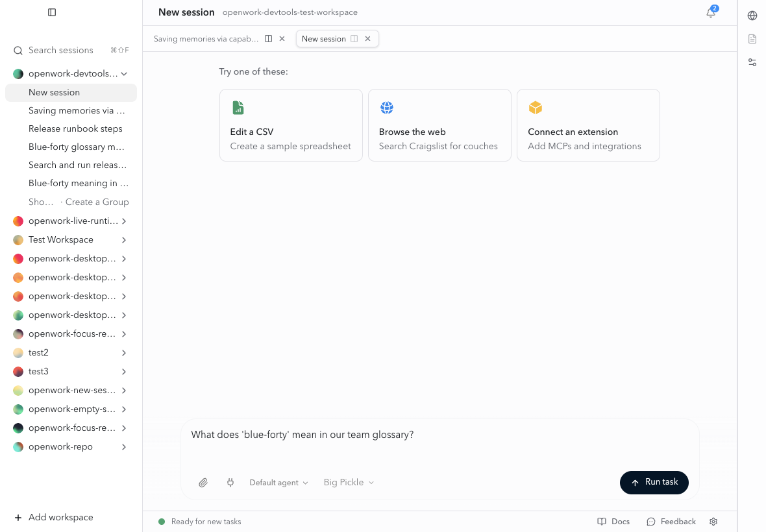Click the search magnifier icon
The image size is (766, 532).
click(x=18, y=50)
